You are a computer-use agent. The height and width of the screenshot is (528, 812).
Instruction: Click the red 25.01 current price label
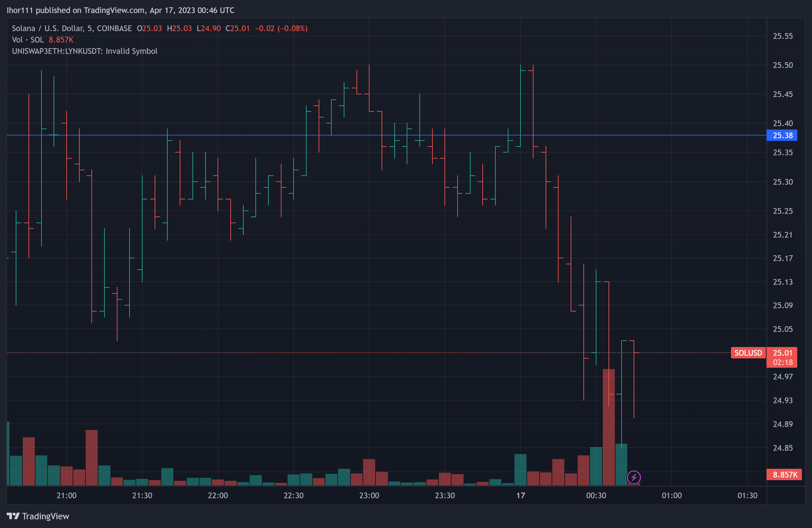pyautogui.click(x=782, y=352)
